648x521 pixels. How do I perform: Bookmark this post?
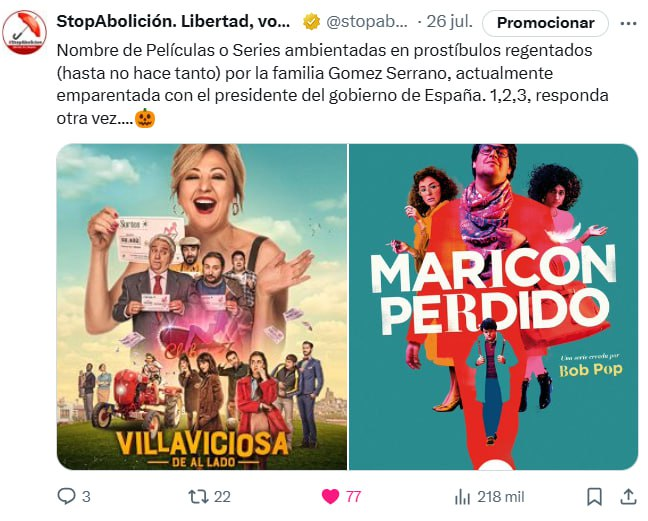tap(594, 496)
